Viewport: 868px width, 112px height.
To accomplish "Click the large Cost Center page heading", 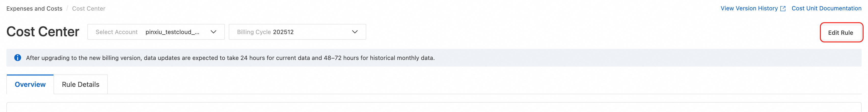I will [43, 32].
